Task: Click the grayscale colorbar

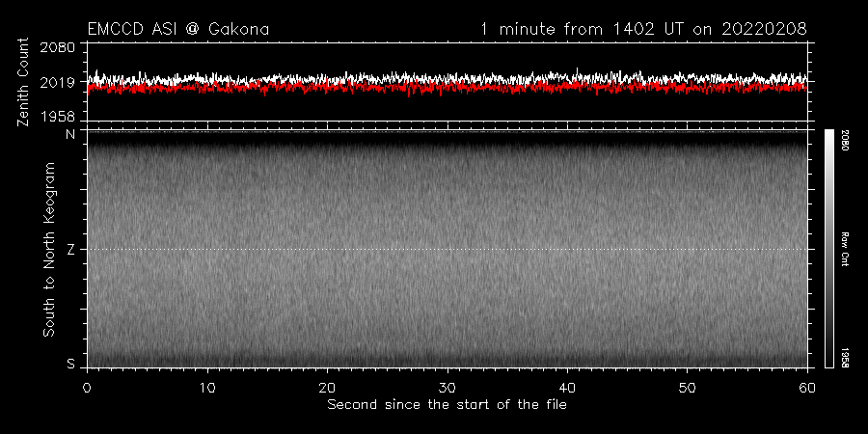Action: pos(828,249)
